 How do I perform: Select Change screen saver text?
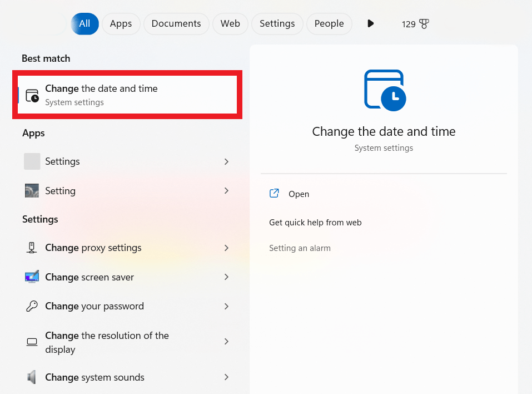point(90,277)
